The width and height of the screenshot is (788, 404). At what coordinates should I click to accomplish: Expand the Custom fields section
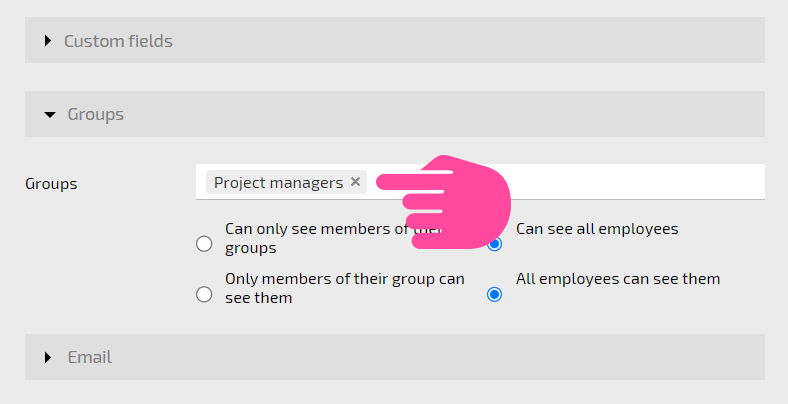coord(395,40)
